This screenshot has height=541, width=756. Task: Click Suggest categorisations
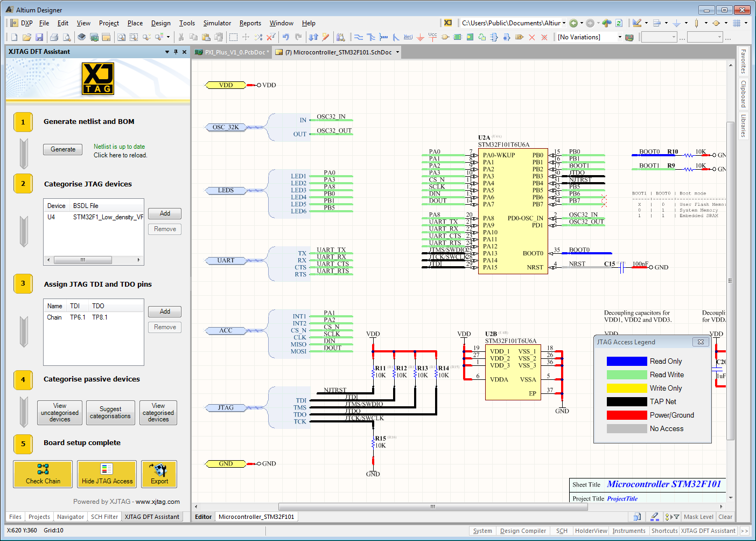110,413
